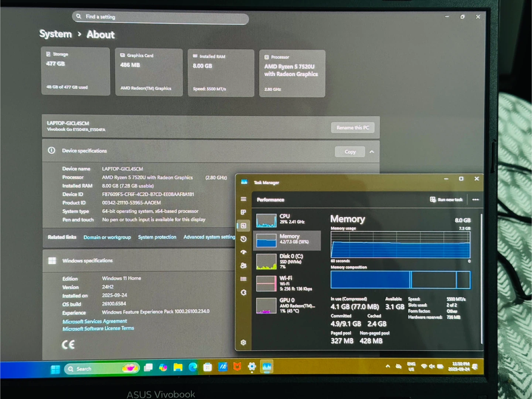Screen dimensions: 532x399
Task: Open File Explorer from the taskbar
Action: tap(178, 367)
